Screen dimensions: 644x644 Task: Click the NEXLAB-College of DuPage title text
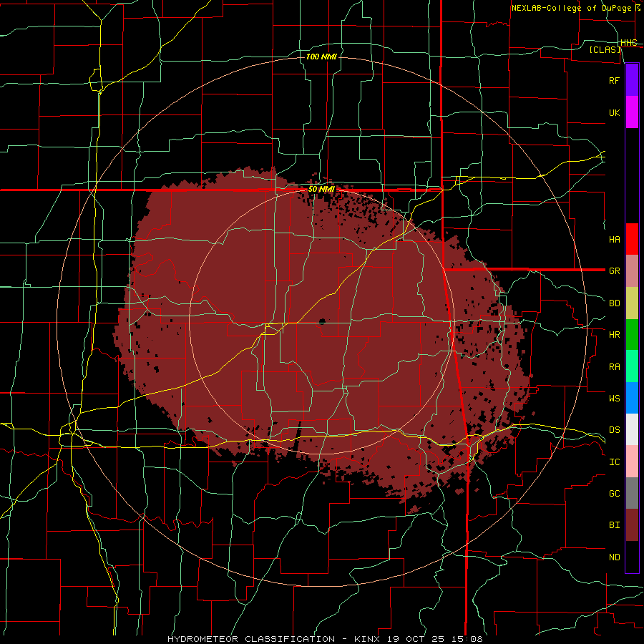(571, 8)
